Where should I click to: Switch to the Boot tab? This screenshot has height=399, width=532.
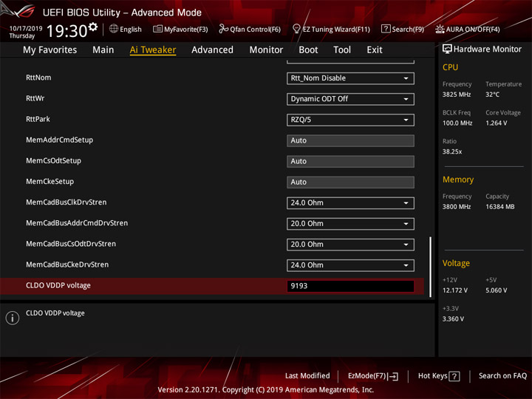(308, 50)
